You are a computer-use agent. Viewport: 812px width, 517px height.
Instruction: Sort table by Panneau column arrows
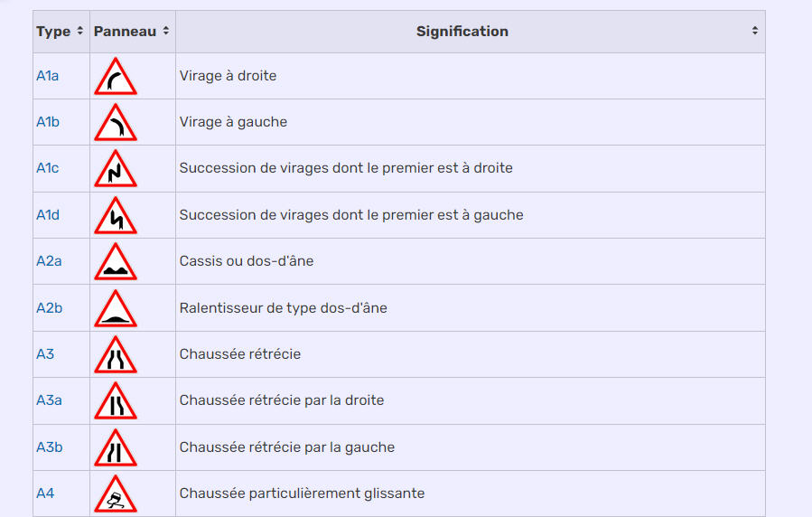(x=165, y=31)
